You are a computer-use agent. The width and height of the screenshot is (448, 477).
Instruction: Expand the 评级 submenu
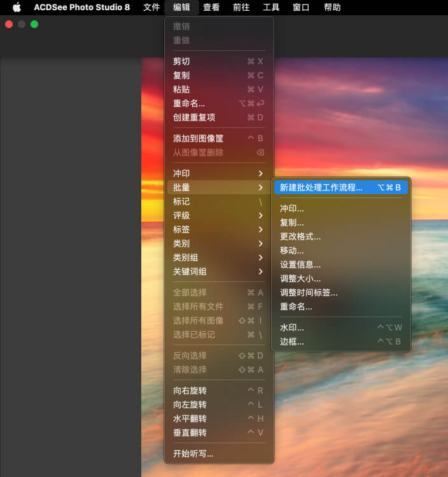219,215
